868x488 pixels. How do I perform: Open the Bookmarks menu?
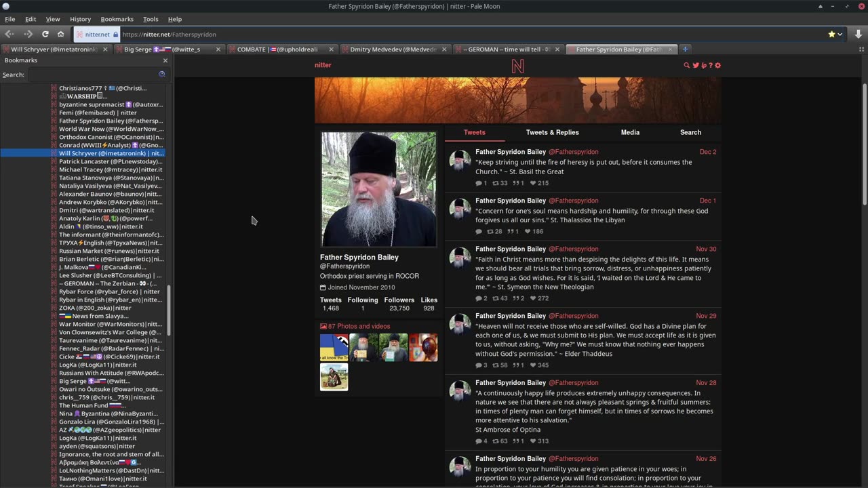117,19
